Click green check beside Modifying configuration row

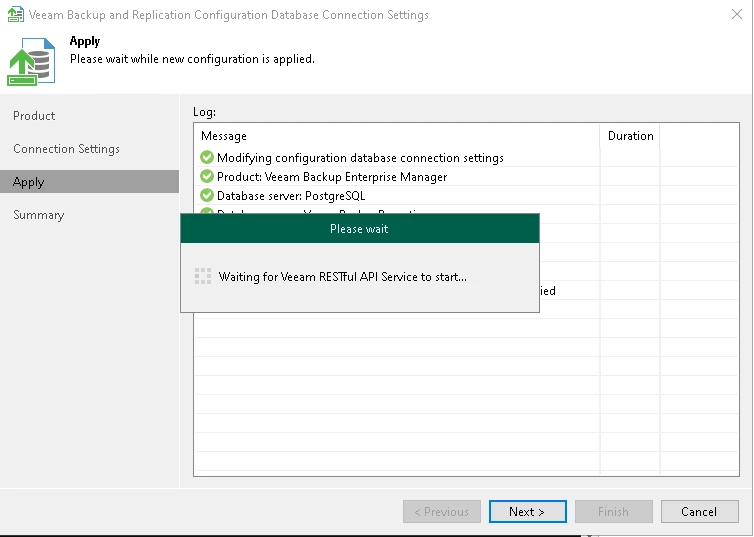207,157
